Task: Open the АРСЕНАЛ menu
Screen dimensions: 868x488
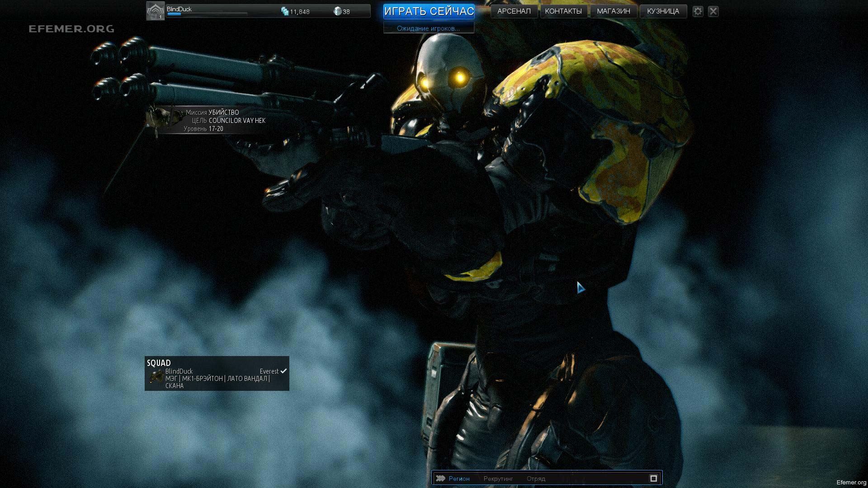Action: pos(514,11)
